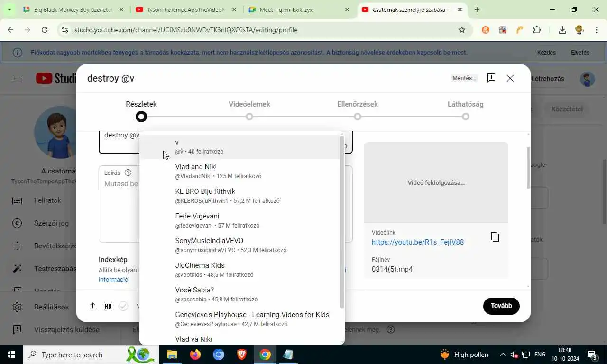607x364 pixels.
Task: Switch to Meet ghm-kxik-zyx tab
Action: tap(299, 9)
